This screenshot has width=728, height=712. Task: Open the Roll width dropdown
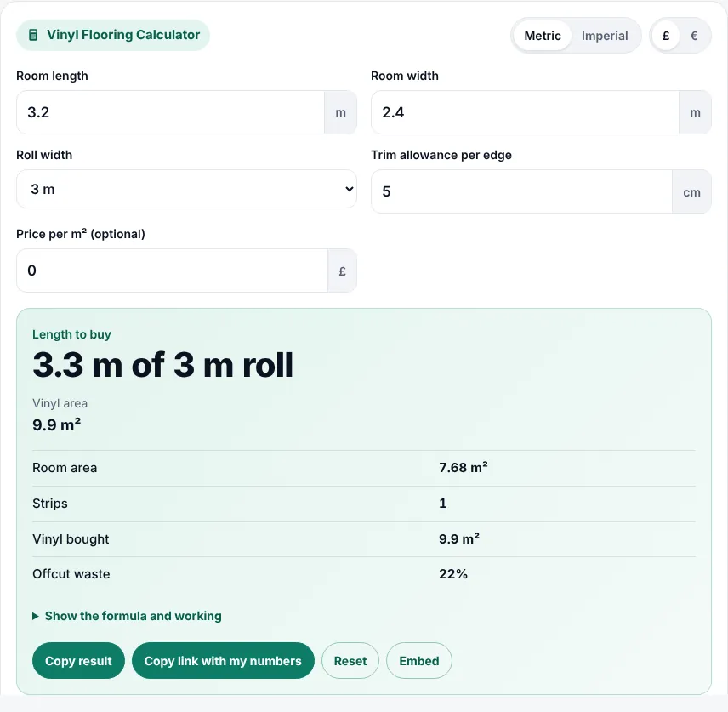click(x=186, y=189)
